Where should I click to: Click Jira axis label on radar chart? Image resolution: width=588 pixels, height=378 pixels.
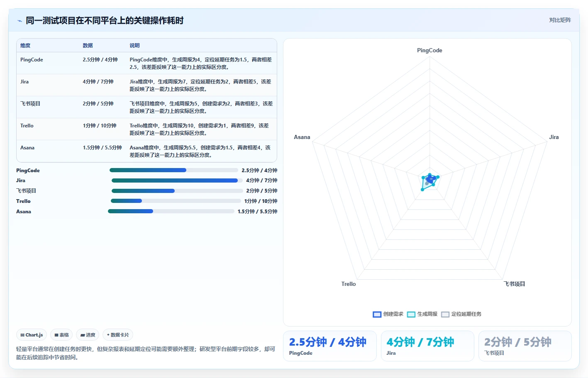click(x=554, y=137)
